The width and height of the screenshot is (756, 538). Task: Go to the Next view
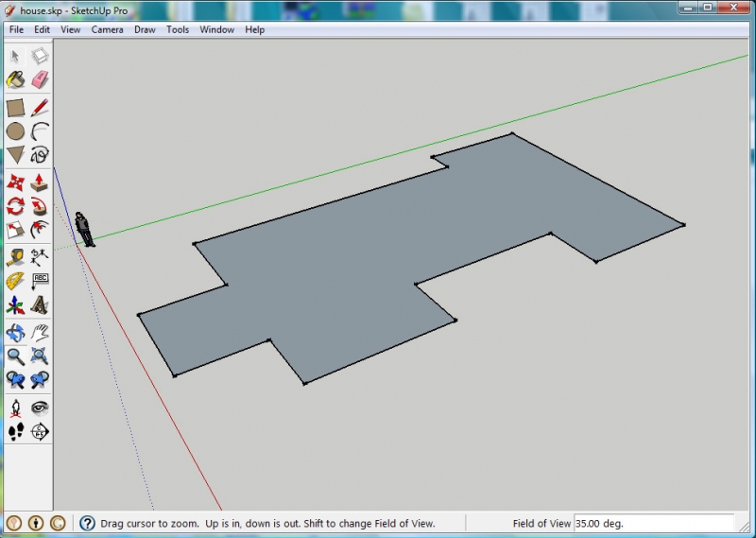tap(40, 380)
